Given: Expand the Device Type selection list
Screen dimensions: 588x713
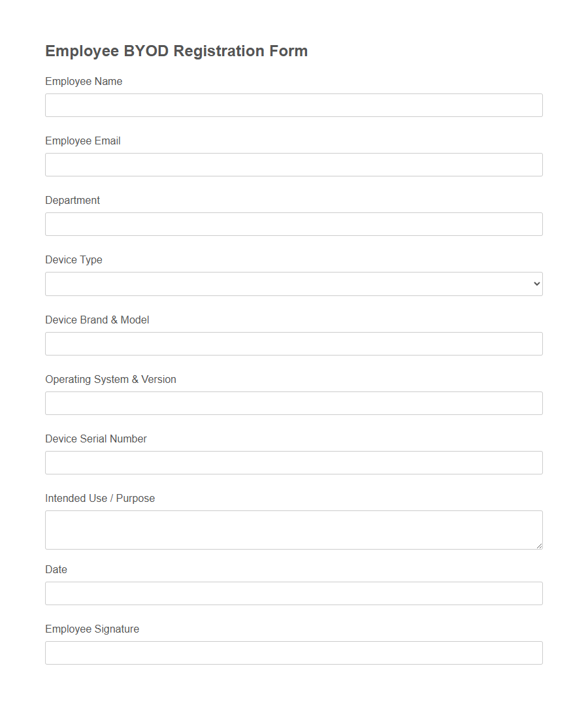Looking at the screenshot, I should click(x=294, y=284).
